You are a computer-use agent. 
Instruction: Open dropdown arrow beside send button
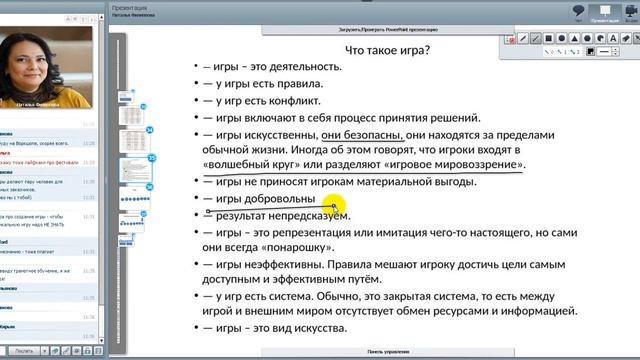[x=44, y=351]
